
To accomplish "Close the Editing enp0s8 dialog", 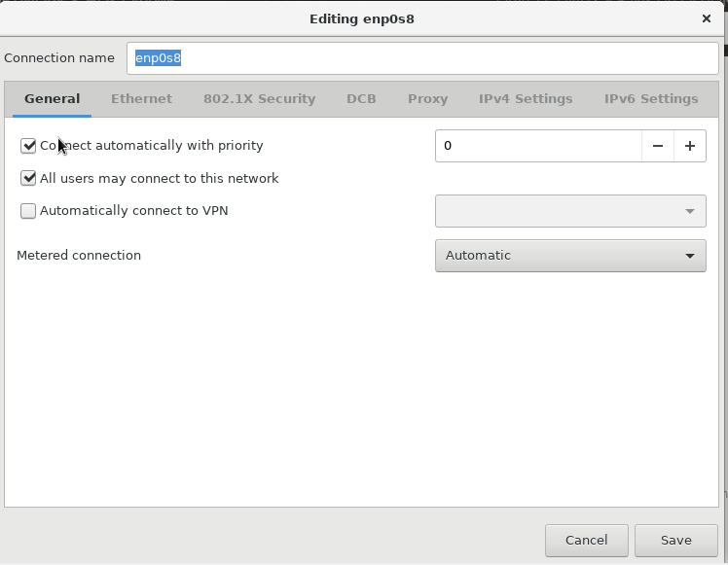I will coord(707,18).
